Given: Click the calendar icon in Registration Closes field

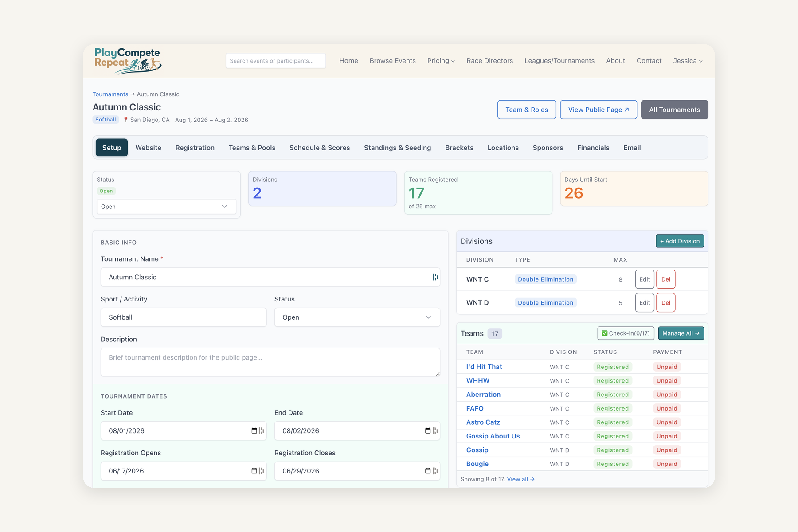Looking at the screenshot, I should (x=428, y=471).
